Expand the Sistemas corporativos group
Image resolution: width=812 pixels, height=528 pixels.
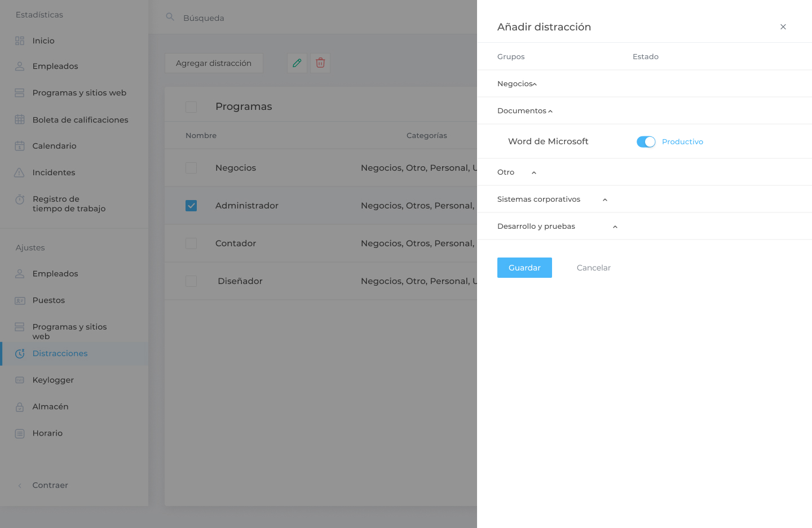(605, 200)
